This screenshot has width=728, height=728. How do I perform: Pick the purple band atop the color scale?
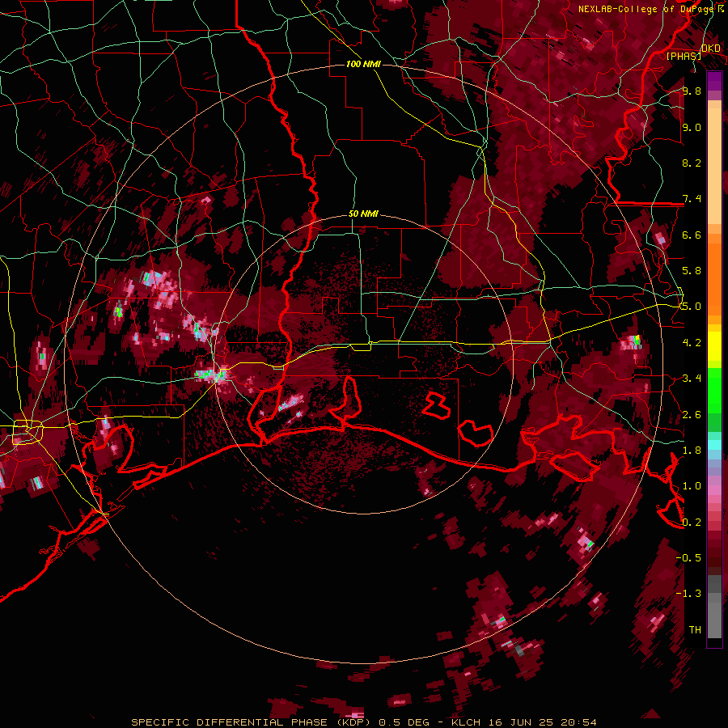[x=714, y=81]
